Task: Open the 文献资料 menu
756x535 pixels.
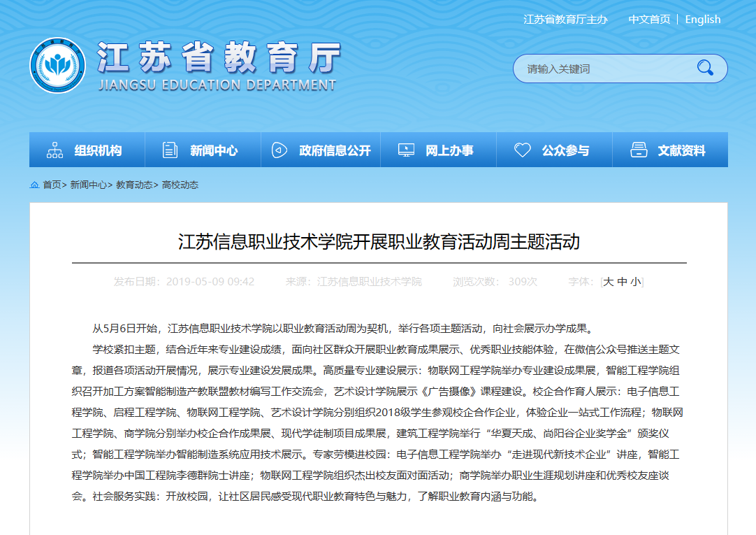Action: [x=670, y=150]
